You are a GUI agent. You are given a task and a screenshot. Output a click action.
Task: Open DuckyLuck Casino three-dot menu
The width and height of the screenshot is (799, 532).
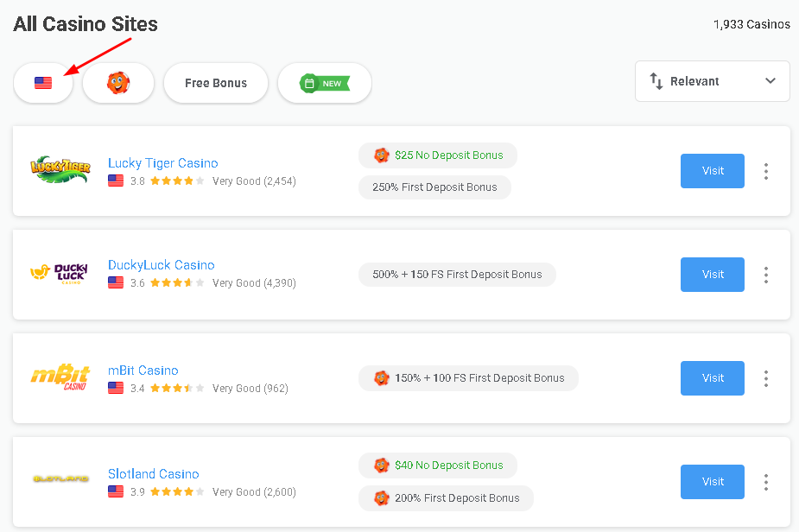point(765,275)
